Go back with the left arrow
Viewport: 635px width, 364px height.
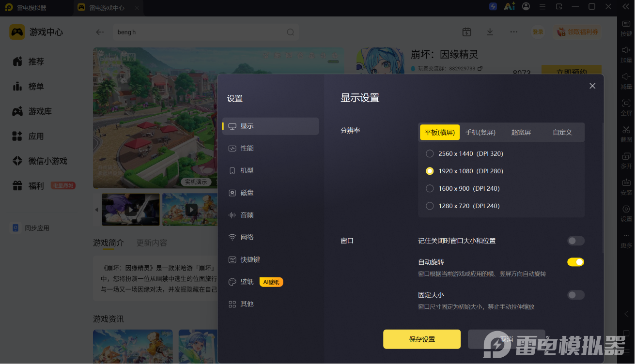(x=100, y=32)
